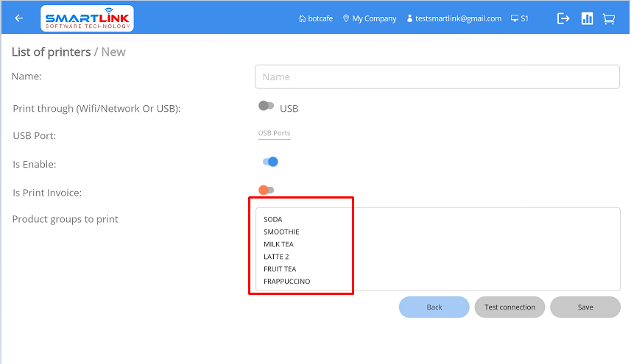Open the shopping cart icon
The image size is (631, 364).
(609, 19)
